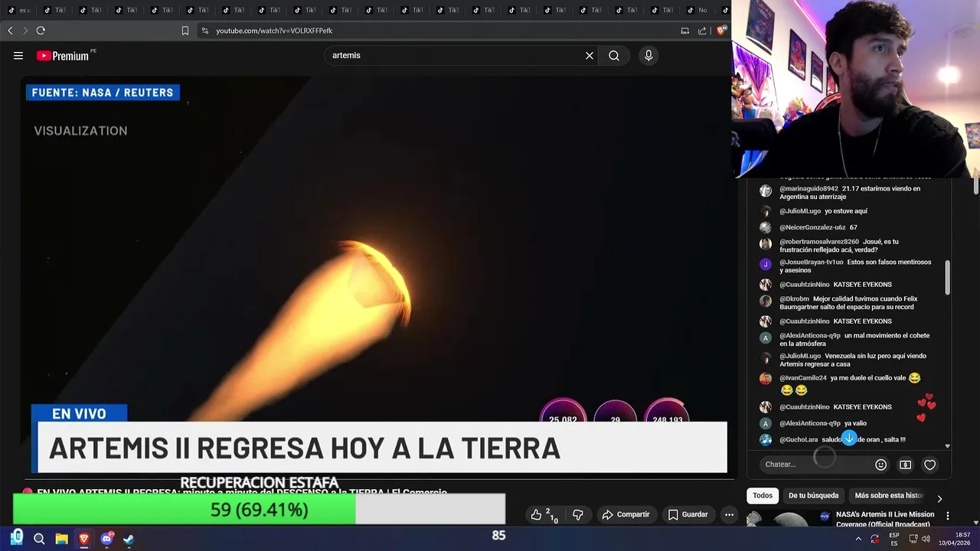The image size is (980, 551).
Task: Save video with Guardar button
Action: 688,515
